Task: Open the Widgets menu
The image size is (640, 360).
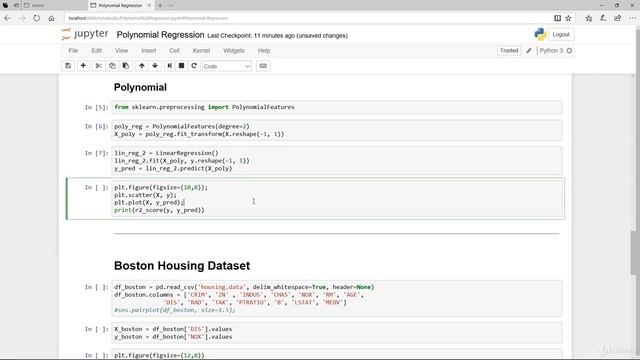Action: tap(234, 51)
